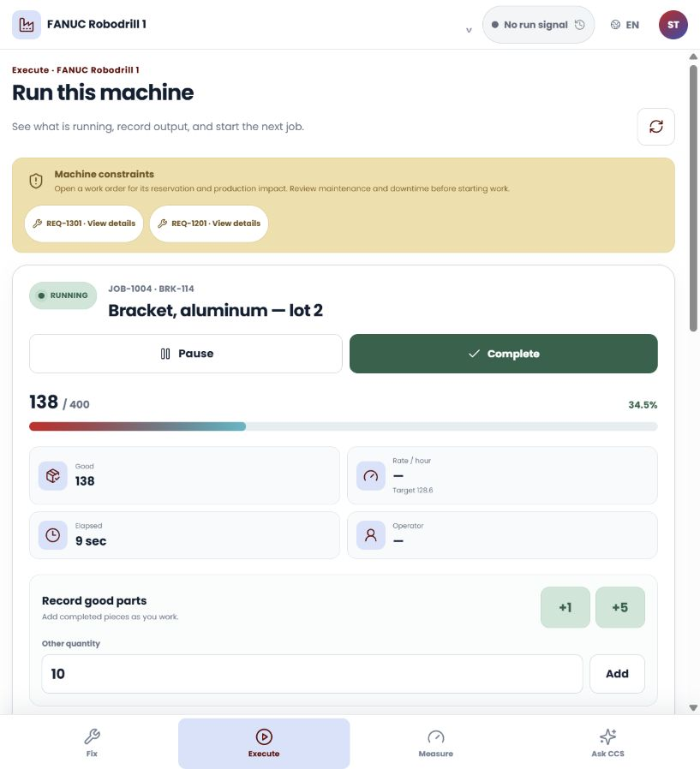Open the No run signal status pill
Screen dimensions: 700x769
tap(538, 25)
